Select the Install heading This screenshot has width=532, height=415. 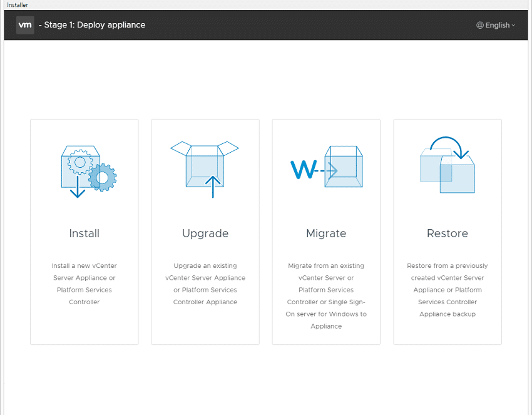pyautogui.click(x=84, y=233)
